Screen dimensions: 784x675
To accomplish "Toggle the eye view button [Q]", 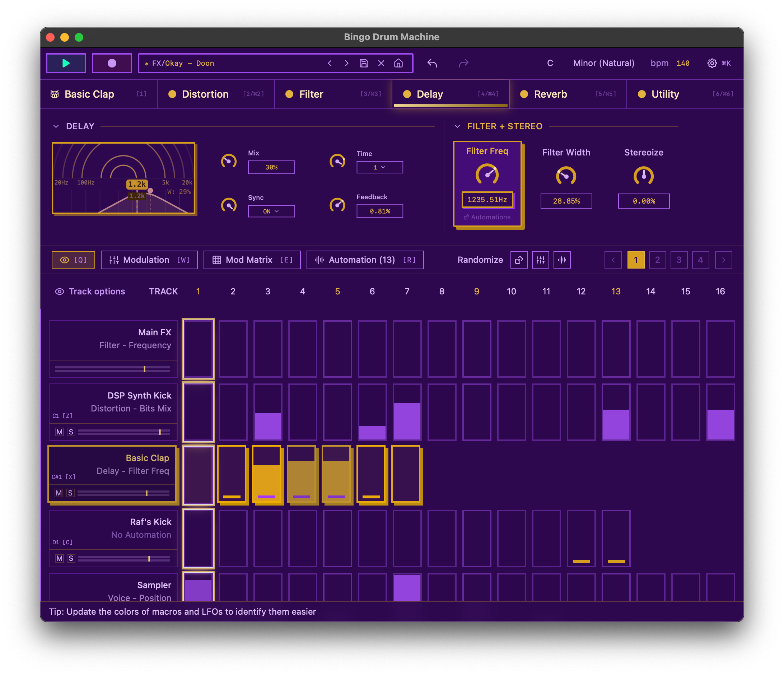I will pos(73,260).
